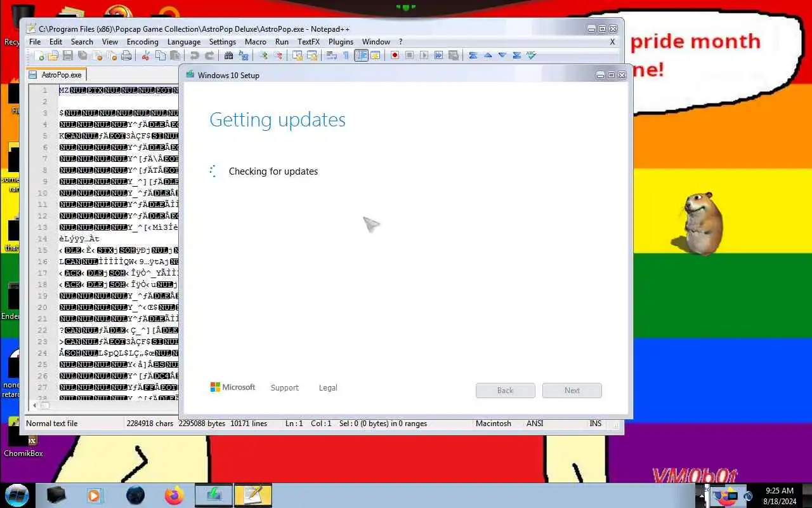Toggle show all characters
Screen dimensions: 812x508
pos(346,55)
